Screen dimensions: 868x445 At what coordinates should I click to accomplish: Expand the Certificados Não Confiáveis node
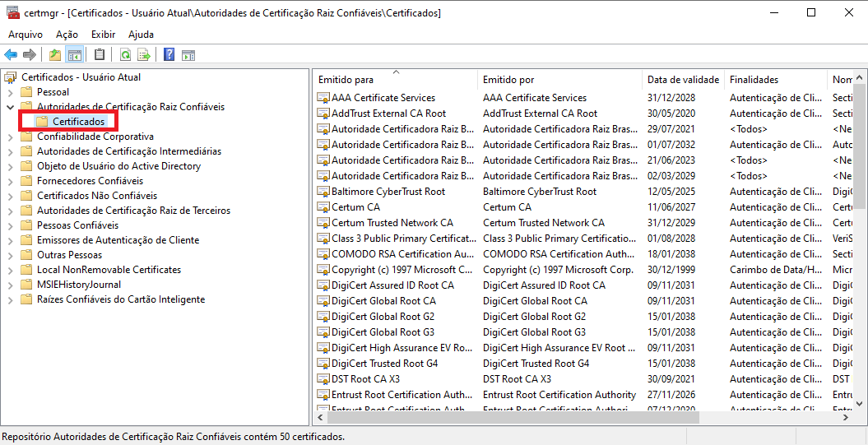pyautogui.click(x=10, y=196)
